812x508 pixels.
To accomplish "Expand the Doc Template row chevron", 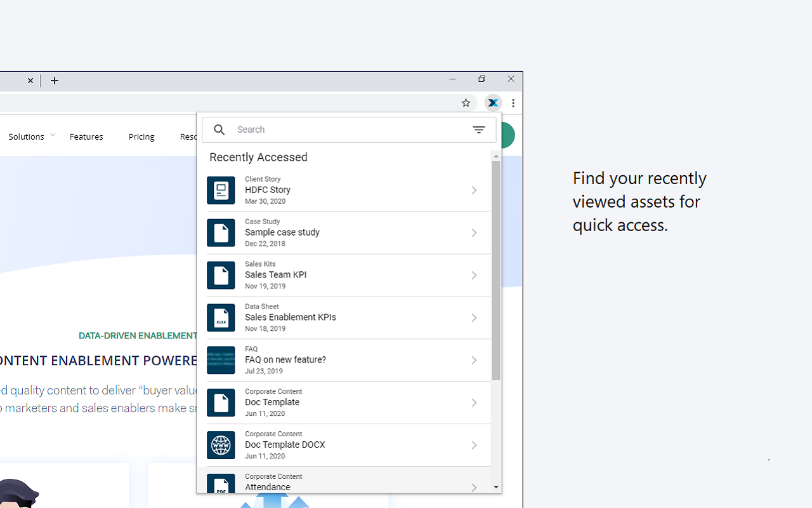I will (474, 403).
